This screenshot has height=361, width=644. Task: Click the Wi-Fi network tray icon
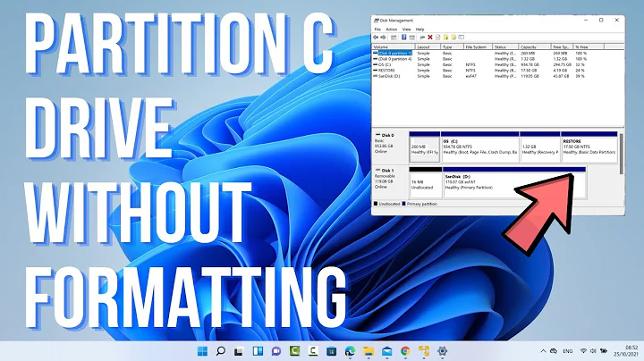pos(583,351)
